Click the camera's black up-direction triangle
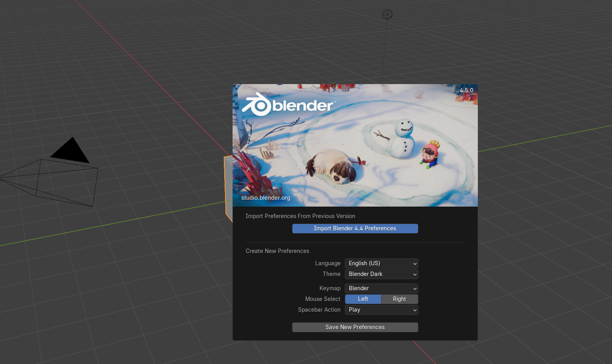 70,151
